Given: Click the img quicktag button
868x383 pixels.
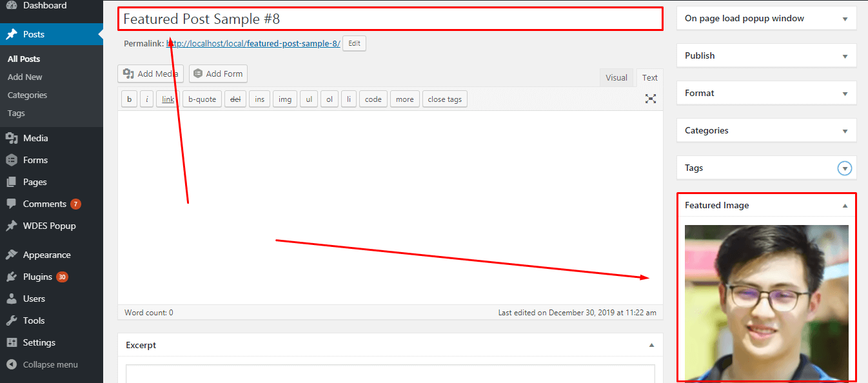Looking at the screenshot, I should (x=285, y=99).
